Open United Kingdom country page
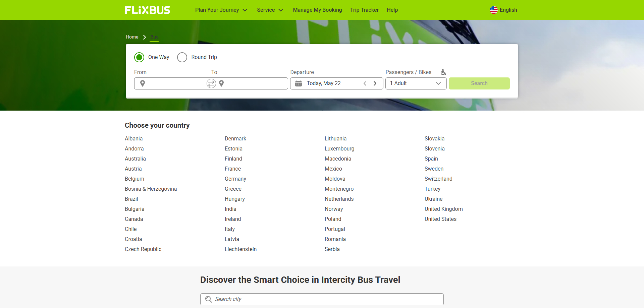 point(443,209)
